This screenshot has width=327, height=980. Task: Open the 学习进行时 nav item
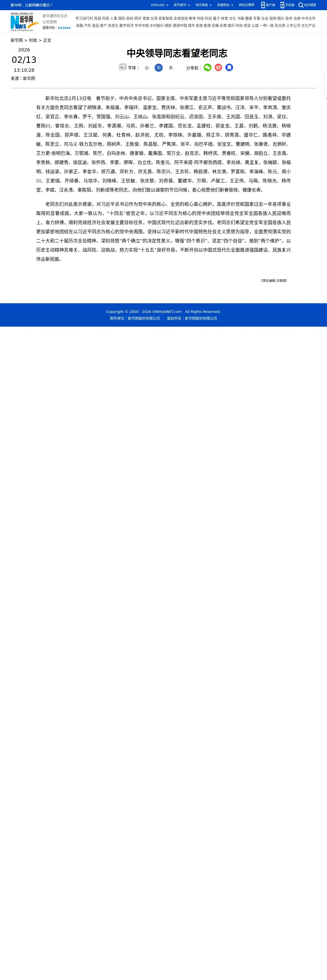pos(84,18)
